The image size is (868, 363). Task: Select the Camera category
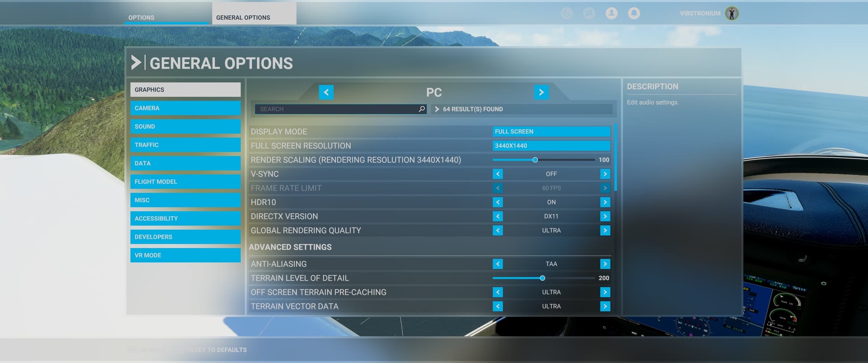coord(185,108)
